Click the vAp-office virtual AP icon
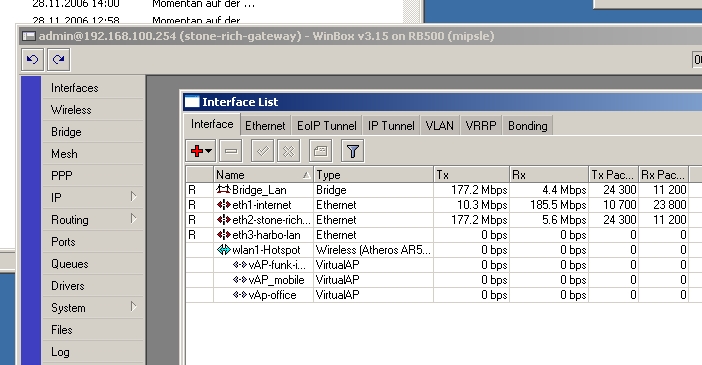 (x=240, y=295)
